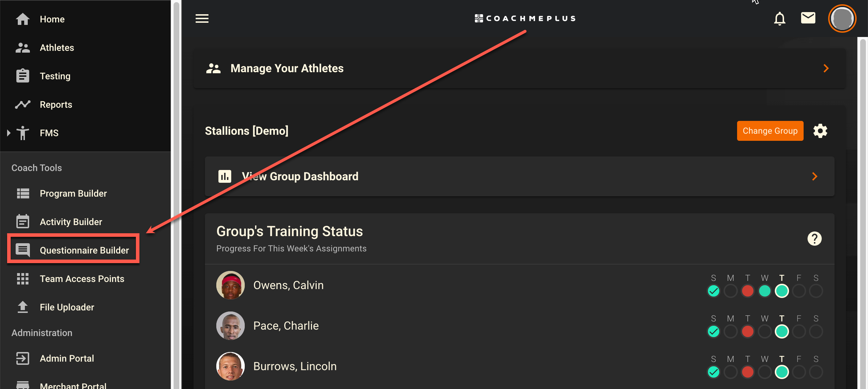Open the Reports menu item
868x389 pixels.
56,105
